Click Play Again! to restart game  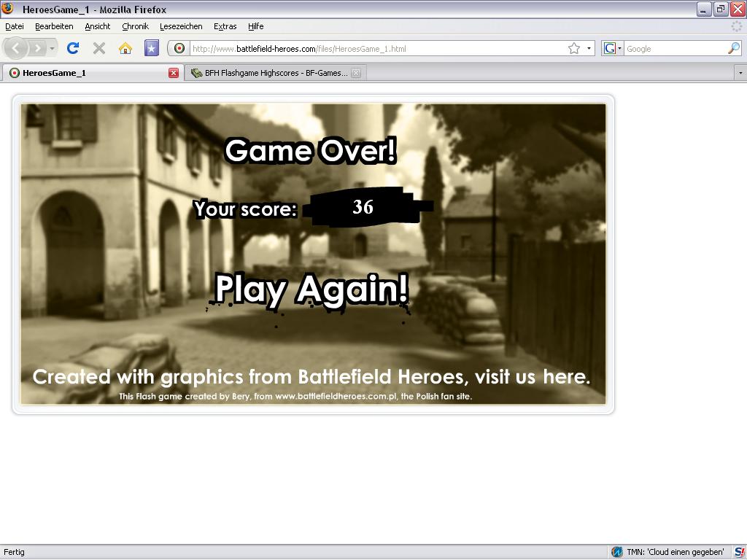(311, 289)
